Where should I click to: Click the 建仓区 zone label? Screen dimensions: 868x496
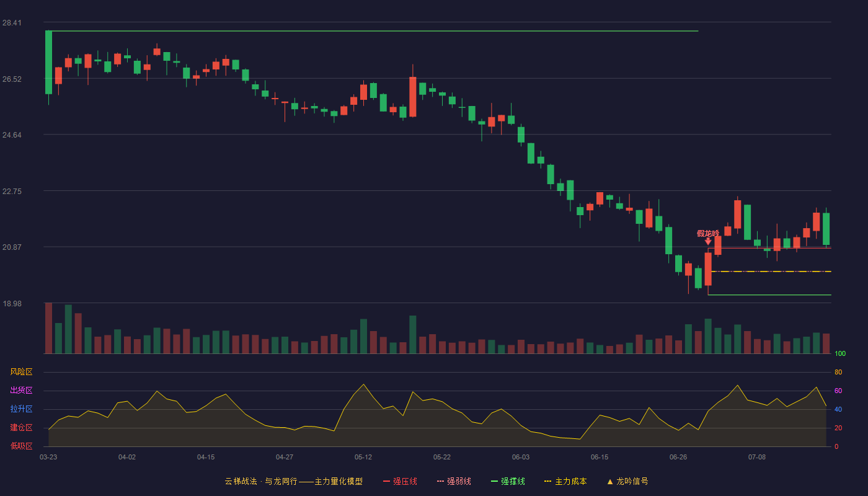coord(21,428)
